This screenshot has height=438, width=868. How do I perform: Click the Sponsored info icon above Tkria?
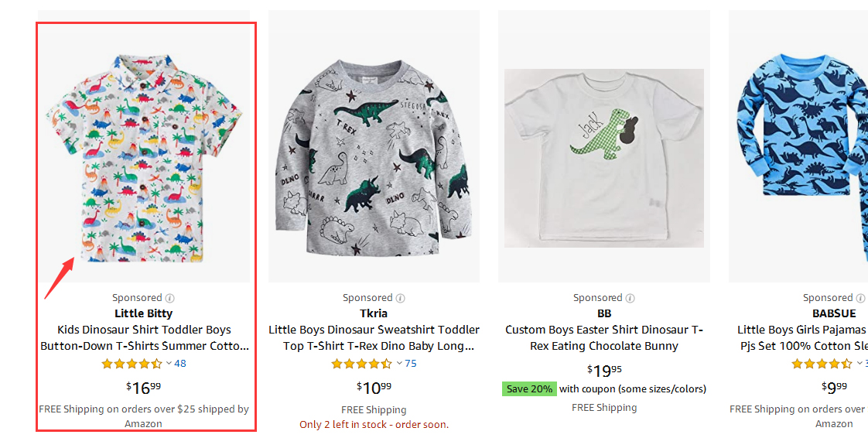[401, 298]
